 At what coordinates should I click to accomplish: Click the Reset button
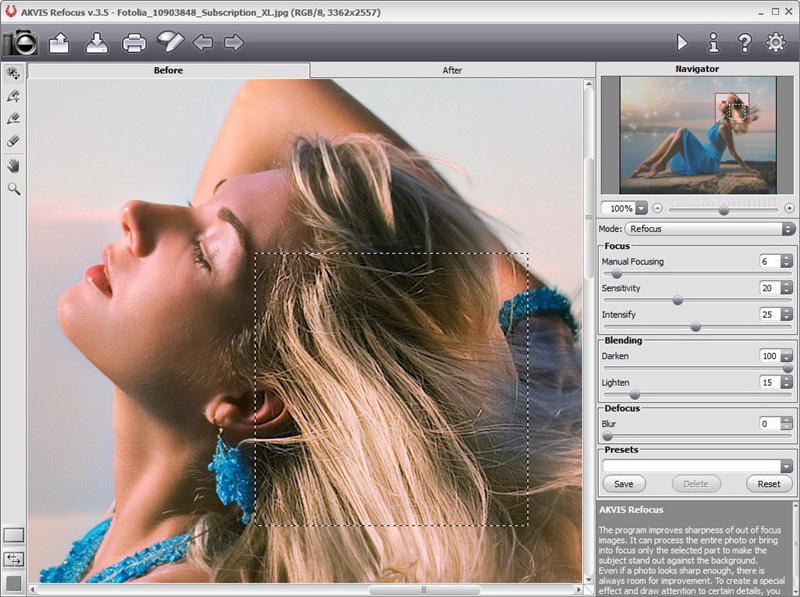(768, 484)
